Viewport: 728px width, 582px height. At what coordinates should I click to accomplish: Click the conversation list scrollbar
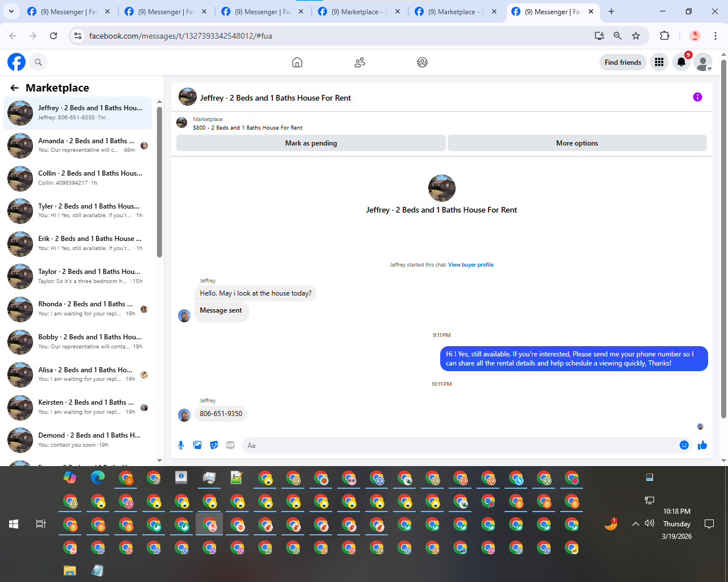click(x=159, y=182)
